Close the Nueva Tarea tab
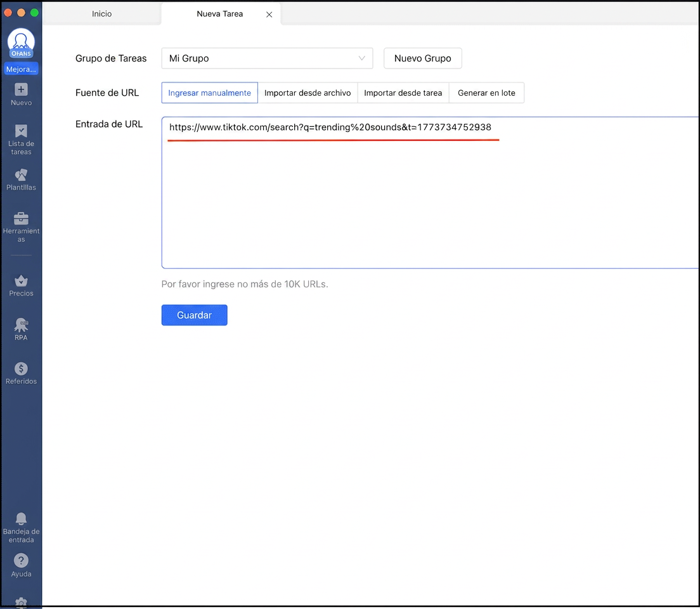 269,15
